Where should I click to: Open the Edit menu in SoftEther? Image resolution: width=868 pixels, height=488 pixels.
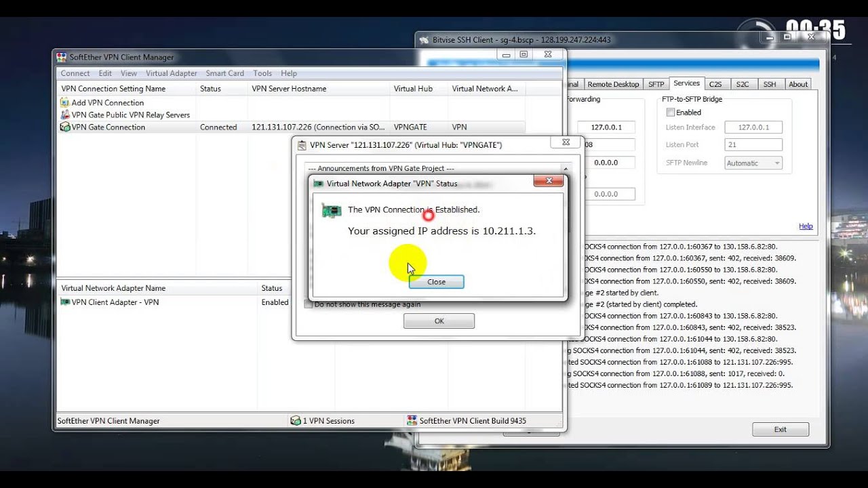point(105,73)
